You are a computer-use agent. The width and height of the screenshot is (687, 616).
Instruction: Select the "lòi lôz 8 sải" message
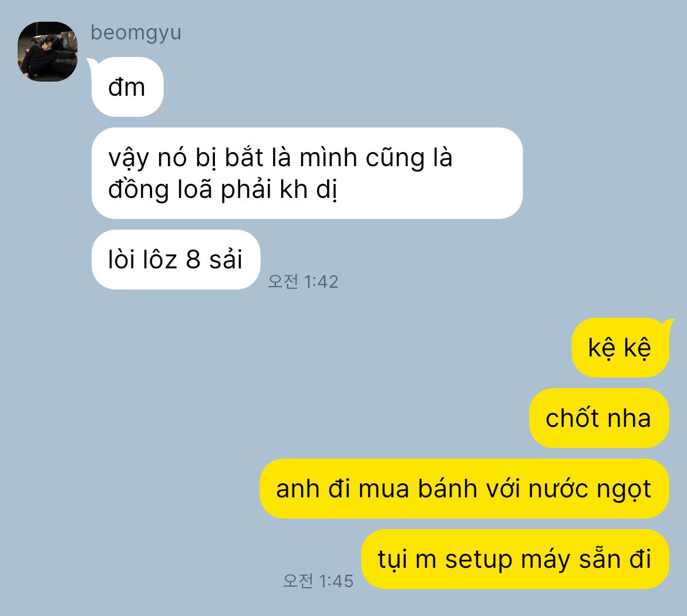pyautogui.click(x=176, y=260)
